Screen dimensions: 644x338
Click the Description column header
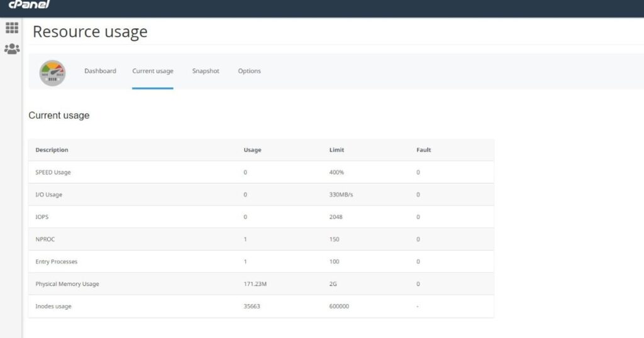pyautogui.click(x=52, y=150)
